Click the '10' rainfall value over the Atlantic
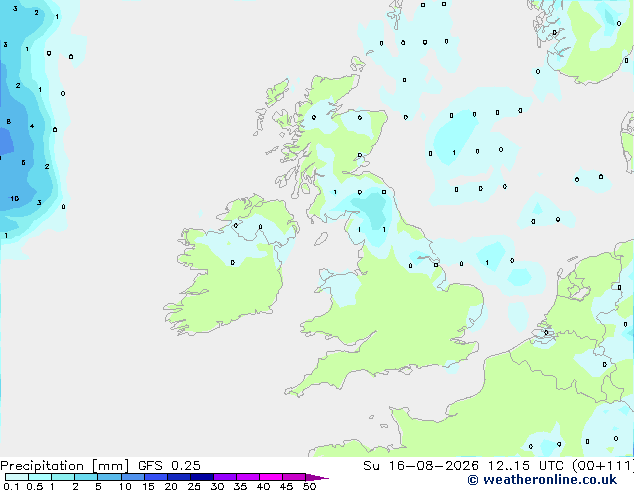 coord(15,199)
